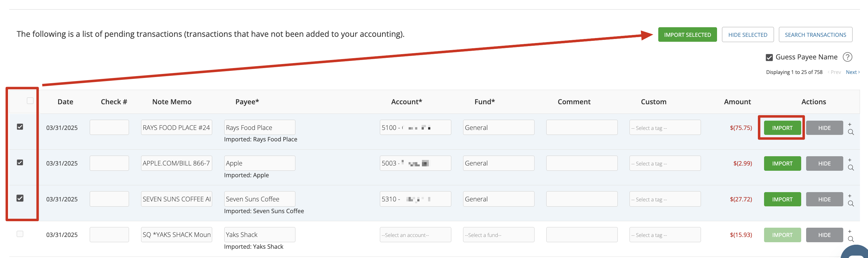868x258 pixels.
Task: Toggle the Guess Payee Name checkbox
Action: pos(769,58)
